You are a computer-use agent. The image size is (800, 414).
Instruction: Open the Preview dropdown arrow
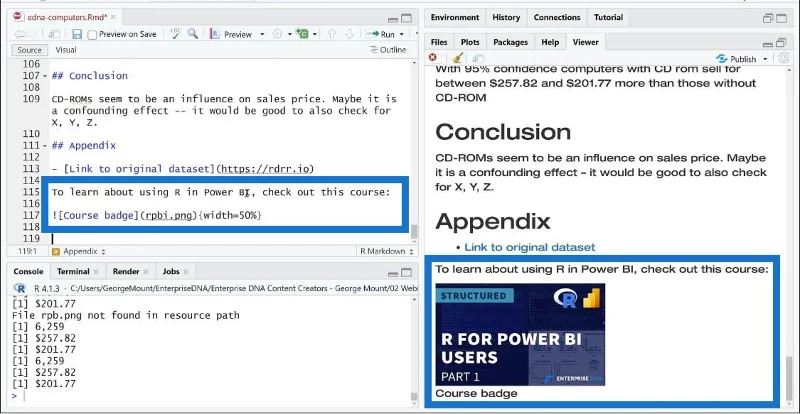pos(262,34)
